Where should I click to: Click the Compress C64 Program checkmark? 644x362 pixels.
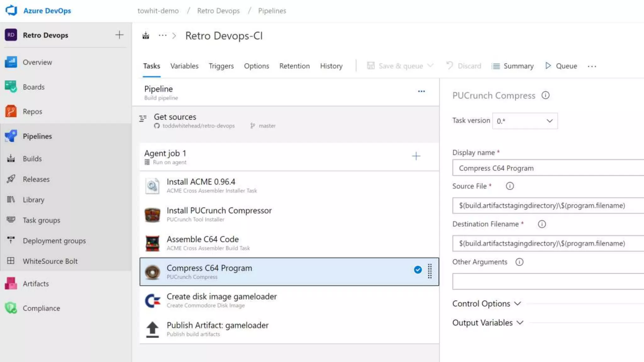click(x=418, y=270)
